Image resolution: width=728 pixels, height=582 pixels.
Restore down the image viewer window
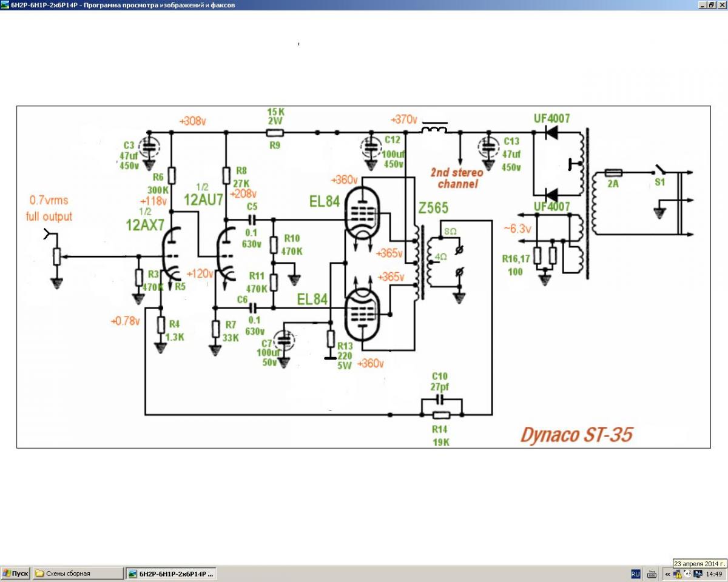coord(712,4)
